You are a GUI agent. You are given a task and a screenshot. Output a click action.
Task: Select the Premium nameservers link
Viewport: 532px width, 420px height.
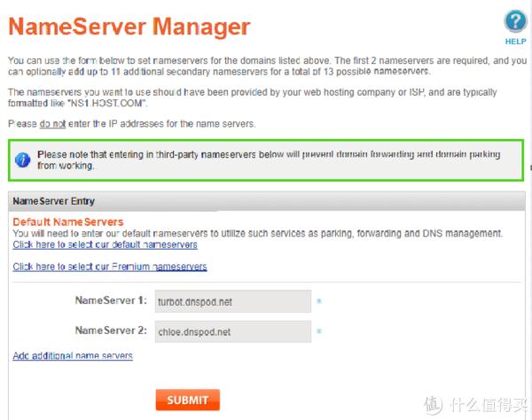110,267
